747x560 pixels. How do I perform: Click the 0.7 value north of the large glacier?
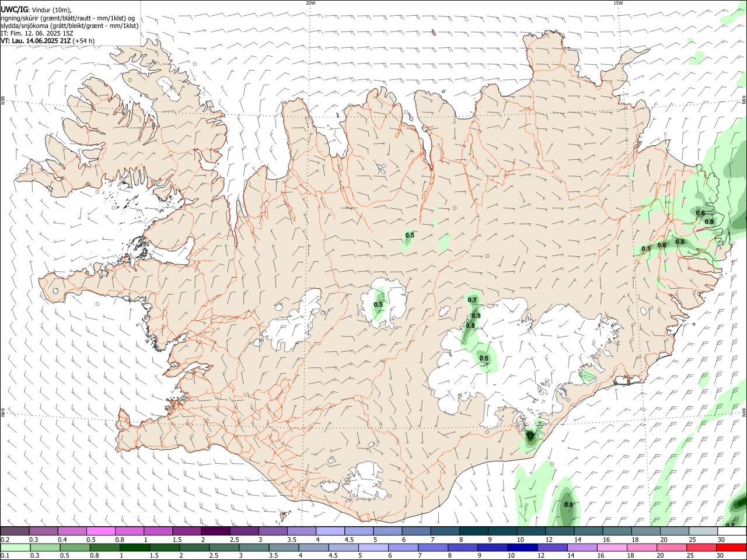(x=472, y=300)
